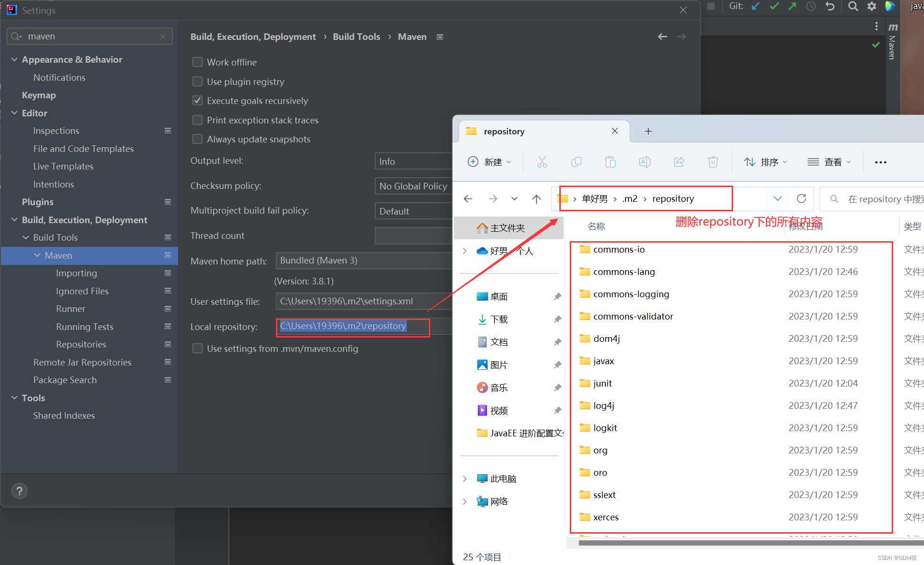Viewport: 924px width, 565px height.
Task: Open the Maven tool window tab
Action: tap(893, 41)
